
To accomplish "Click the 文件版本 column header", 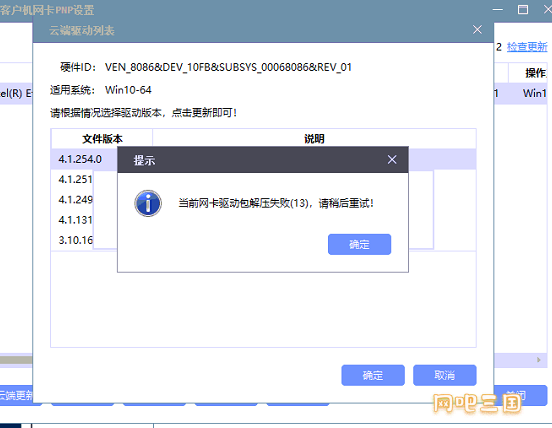I will [x=102, y=139].
